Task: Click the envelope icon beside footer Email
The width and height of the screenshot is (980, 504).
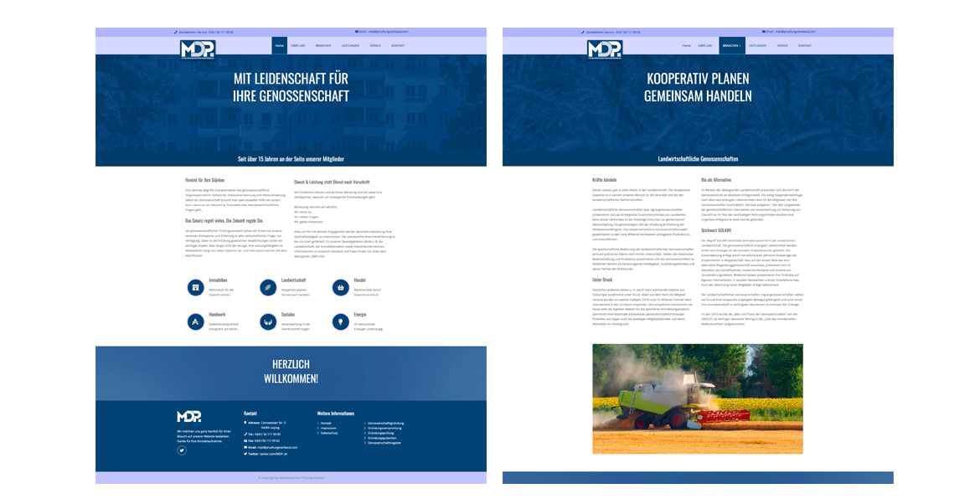Action: click(245, 447)
